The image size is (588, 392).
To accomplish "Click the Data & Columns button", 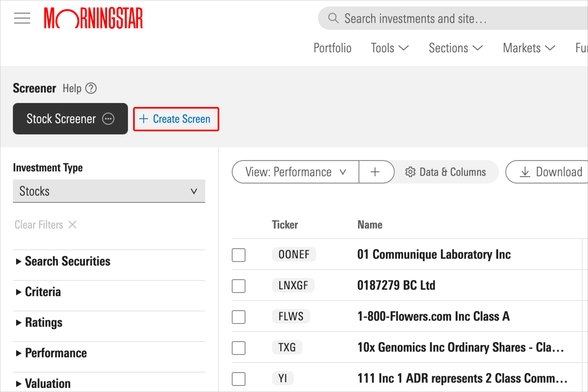I will click(x=445, y=172).
